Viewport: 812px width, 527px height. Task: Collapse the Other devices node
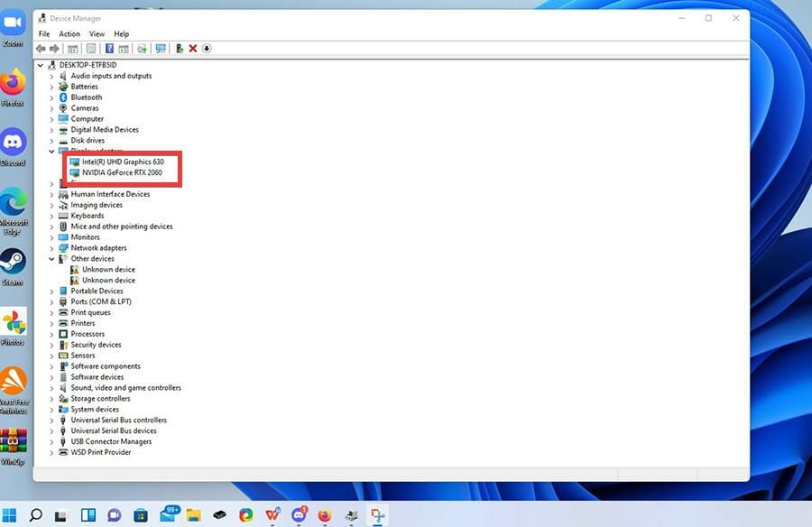click(x=51, y=258)
